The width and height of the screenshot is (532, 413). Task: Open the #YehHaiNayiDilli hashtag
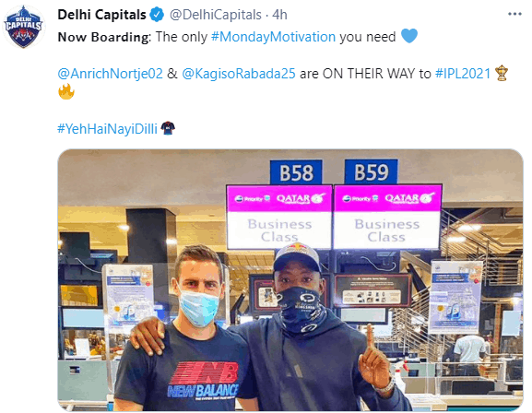107,129
